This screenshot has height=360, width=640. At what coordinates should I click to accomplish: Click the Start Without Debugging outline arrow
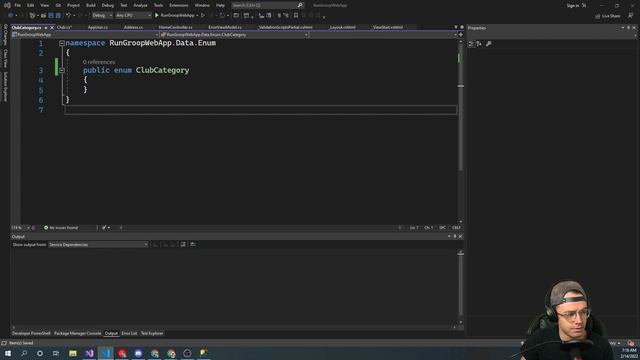[x=203, y=16]
